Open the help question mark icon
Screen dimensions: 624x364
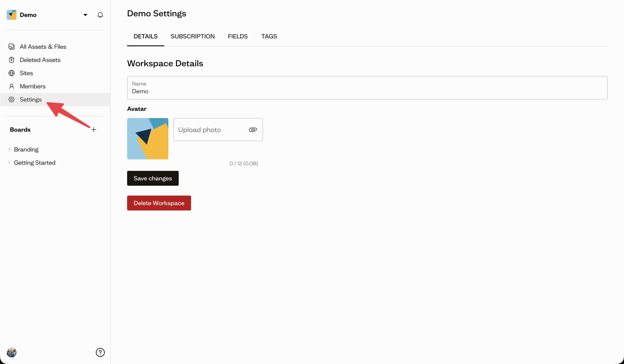(100, 352)
